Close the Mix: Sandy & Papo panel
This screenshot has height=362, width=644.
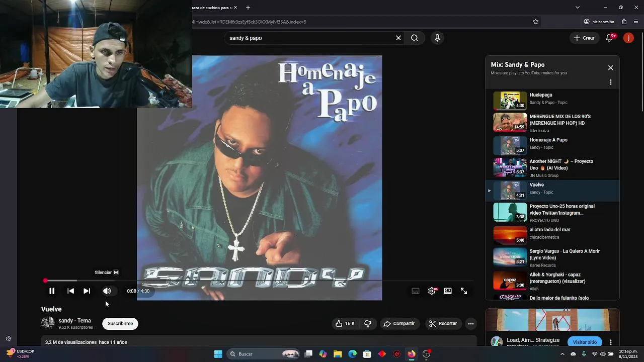pos(611,68)
